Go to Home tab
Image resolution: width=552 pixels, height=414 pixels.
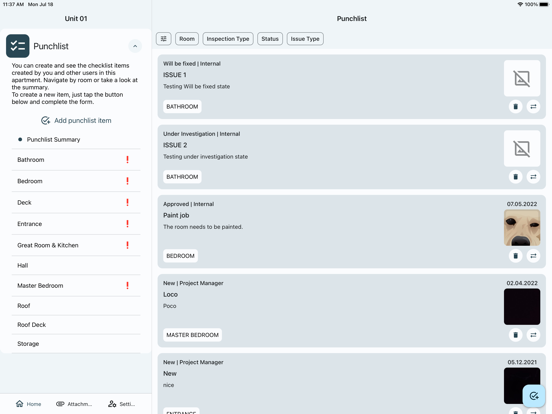(29, 404)
